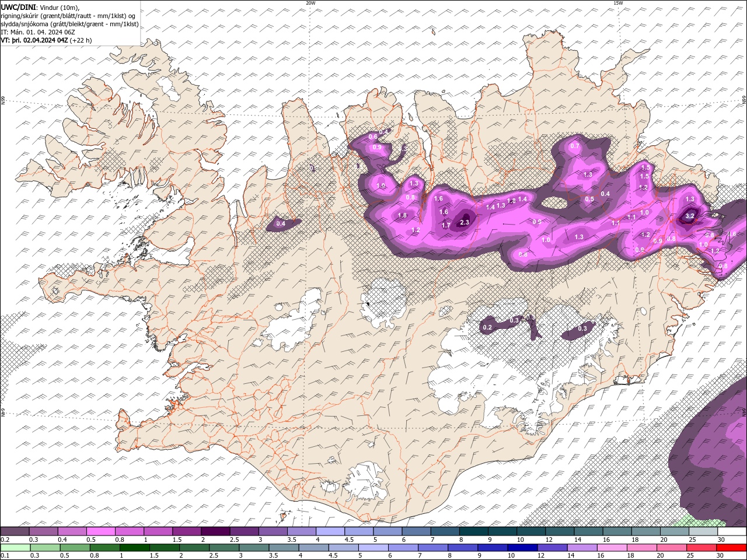
Task: Select the 1.7 value label on the map
Action: click(446, 225)
